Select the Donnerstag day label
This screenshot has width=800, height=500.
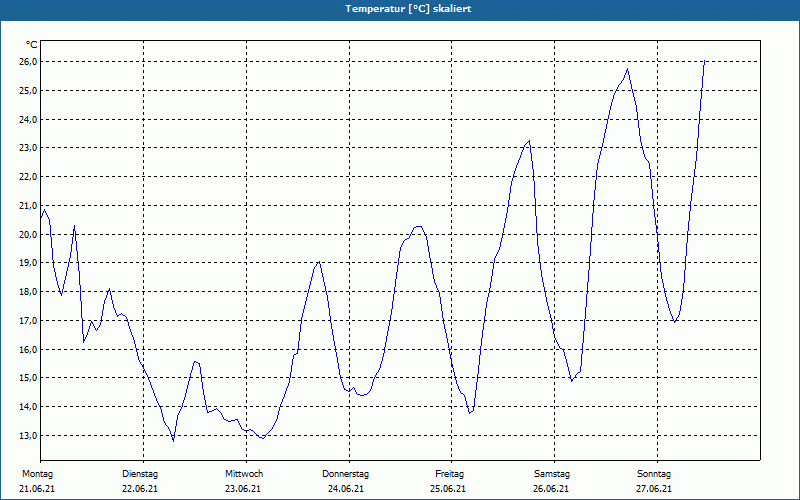(345, 474)
